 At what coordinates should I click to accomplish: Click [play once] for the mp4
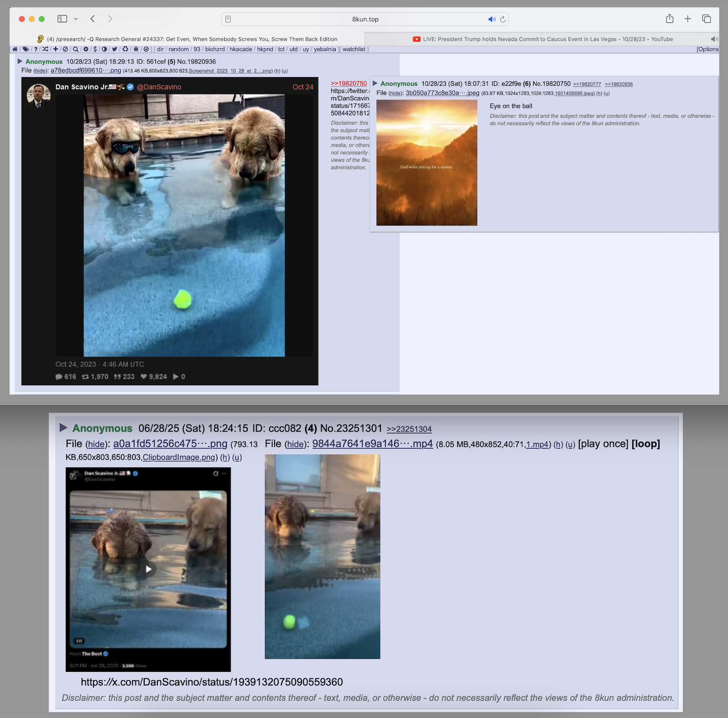tap(603, 444)
